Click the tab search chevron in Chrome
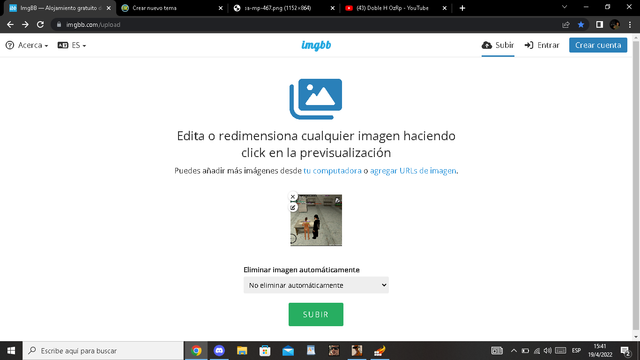Screen dimensions: 640x360 pos(564,7)
